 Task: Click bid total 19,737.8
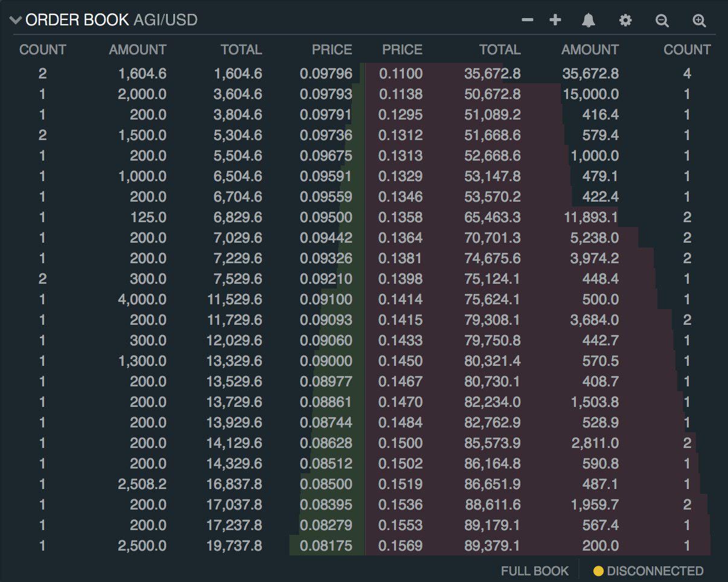[234, 546]
